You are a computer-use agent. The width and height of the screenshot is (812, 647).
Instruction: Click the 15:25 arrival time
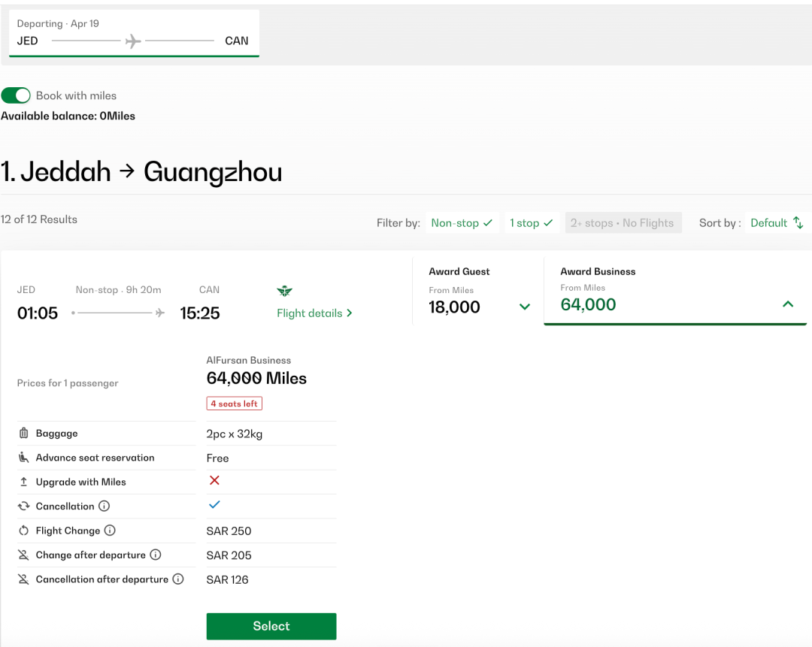(200, 313)
